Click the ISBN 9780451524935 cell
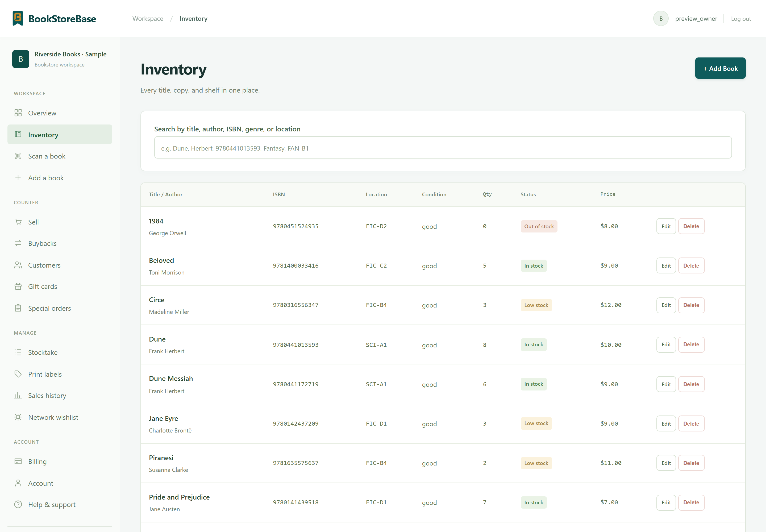Viewport: 766px width, 532px height. pos(296,226)
